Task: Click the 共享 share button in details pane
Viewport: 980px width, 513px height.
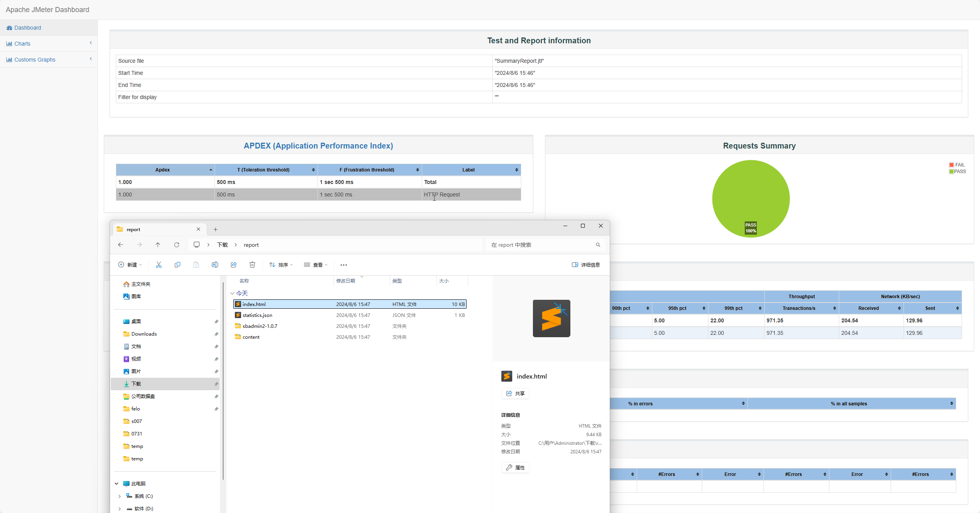Action: (515, 393)
